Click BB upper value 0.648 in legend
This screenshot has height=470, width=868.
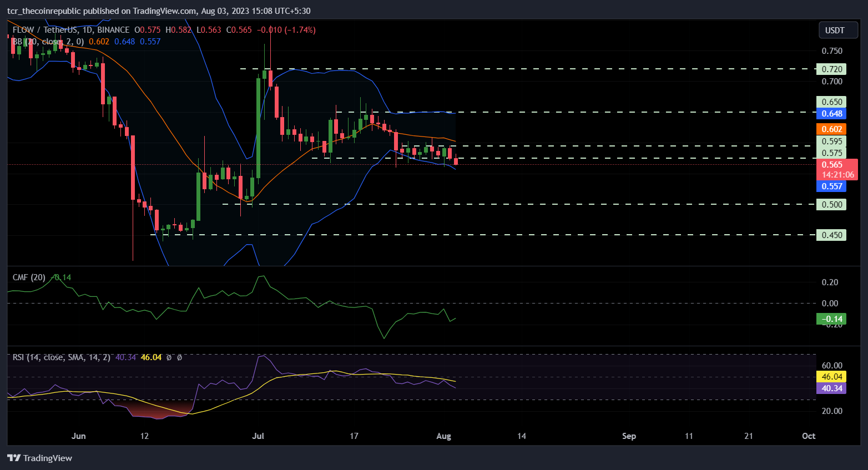[x=125, y=42]
